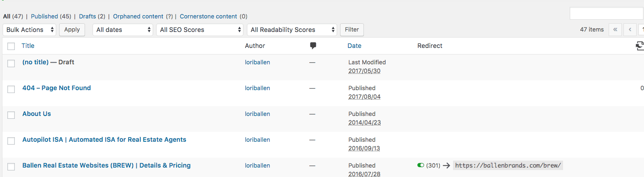Screen dimensions: 644x177
Task: Toggle the green 301 redirect switch
Action: (421, 165)
